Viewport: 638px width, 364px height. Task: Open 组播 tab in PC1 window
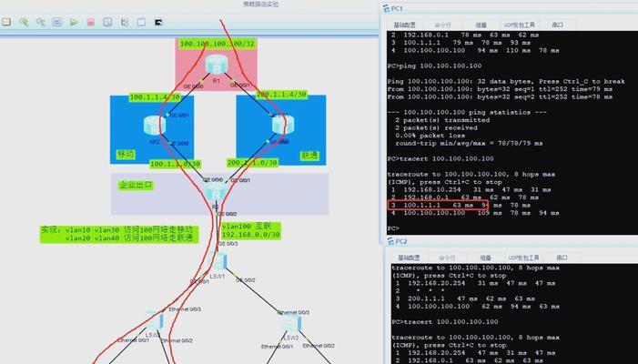481,25
